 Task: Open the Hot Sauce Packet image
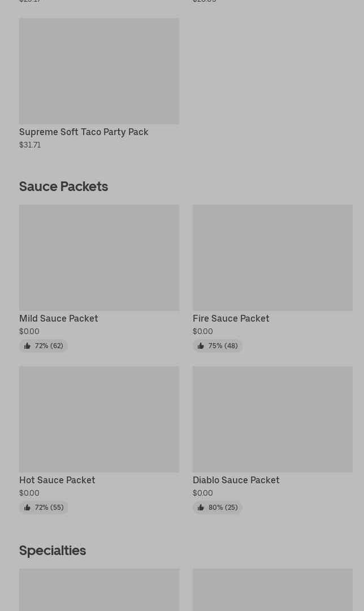coord(99,419)
